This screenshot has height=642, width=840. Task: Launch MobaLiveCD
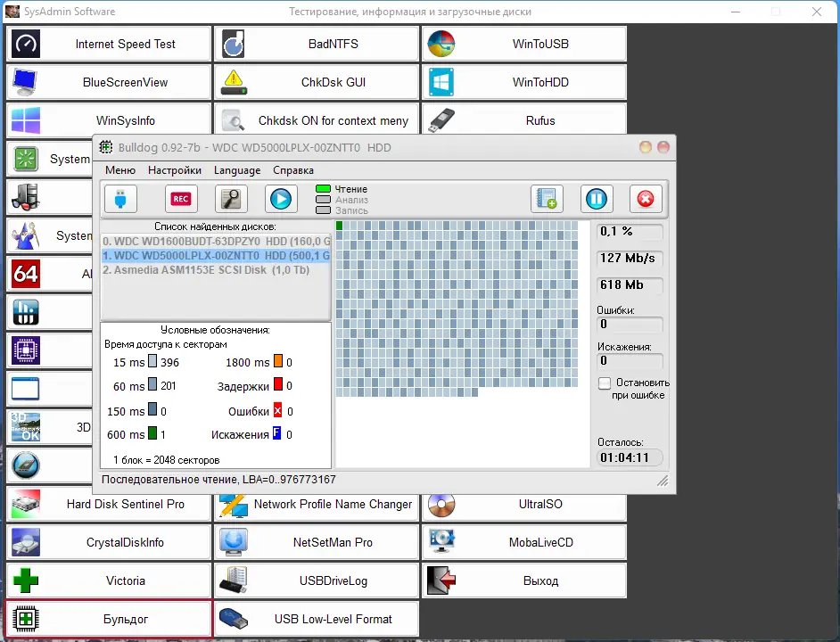[524, 542]
